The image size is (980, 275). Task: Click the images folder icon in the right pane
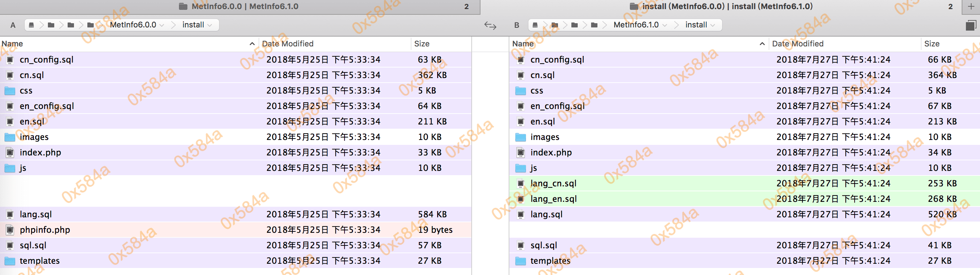pyautogui.click(x=520, y=137)
